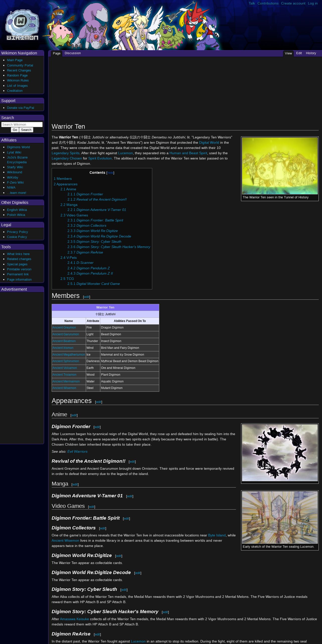This screenshot has width=322, height=644.
Task: Open Ancient Mermaimon link
Action: (x=66, y=381)
